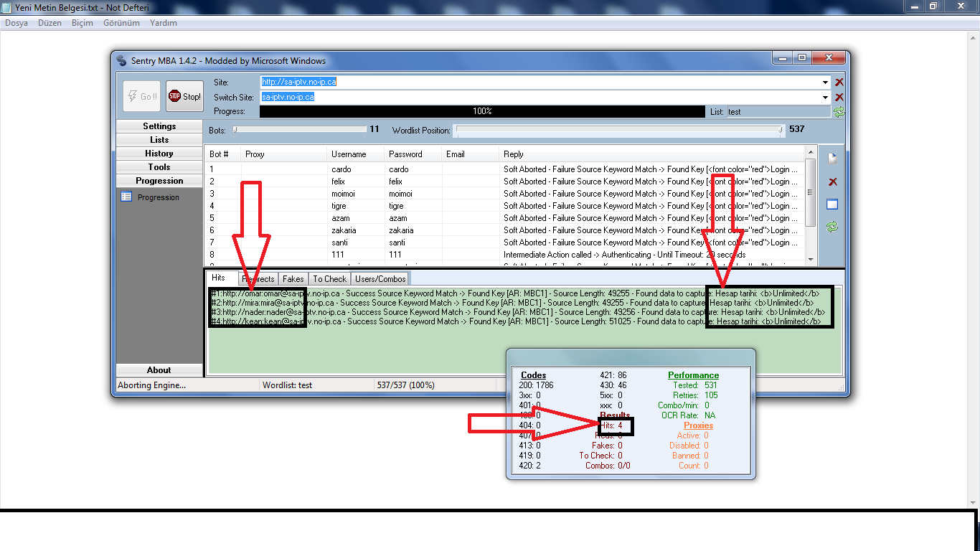The width and height of the screenshot is (980, 551).
Task: Click the blue window icon right of bot list
Action: pos(832,204)
